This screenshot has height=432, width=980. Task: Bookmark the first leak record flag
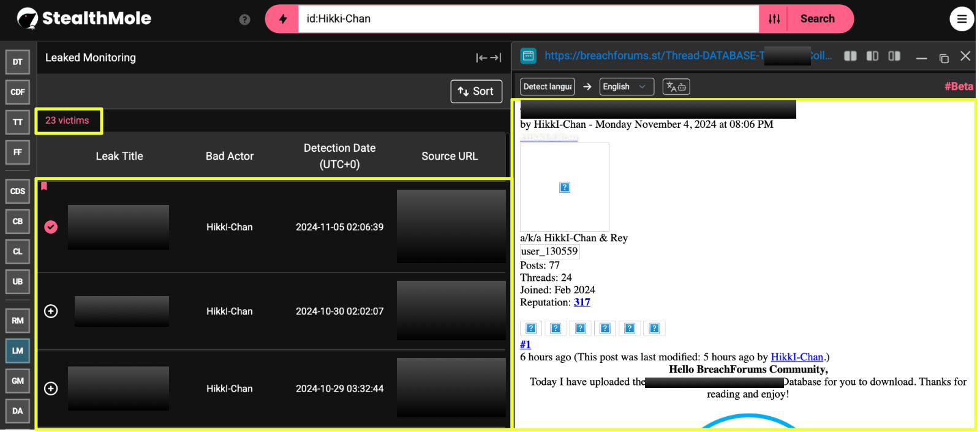(x=44, y=186)
